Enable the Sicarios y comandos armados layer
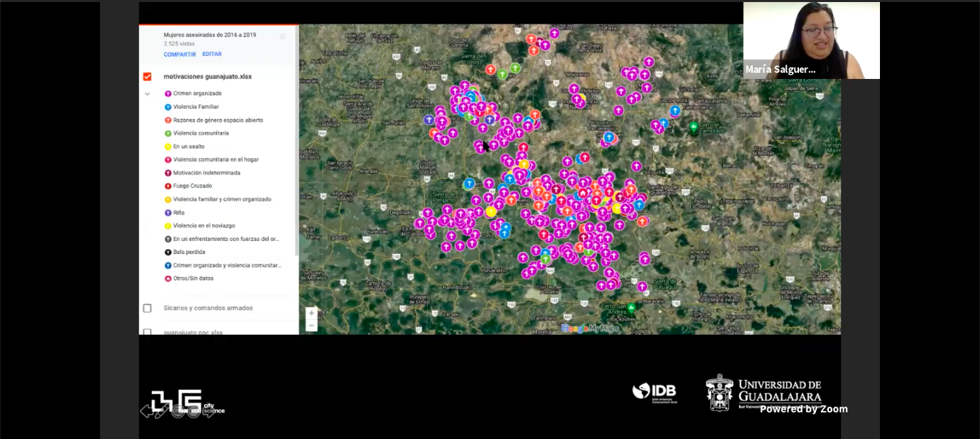Viewport: 980px width, 439px height. [x=147, y=308]
